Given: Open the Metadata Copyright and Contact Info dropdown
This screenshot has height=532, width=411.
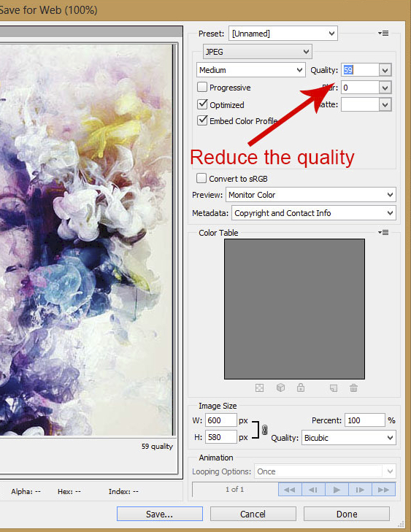Looking at the screenshot, I should coord(314,213).
